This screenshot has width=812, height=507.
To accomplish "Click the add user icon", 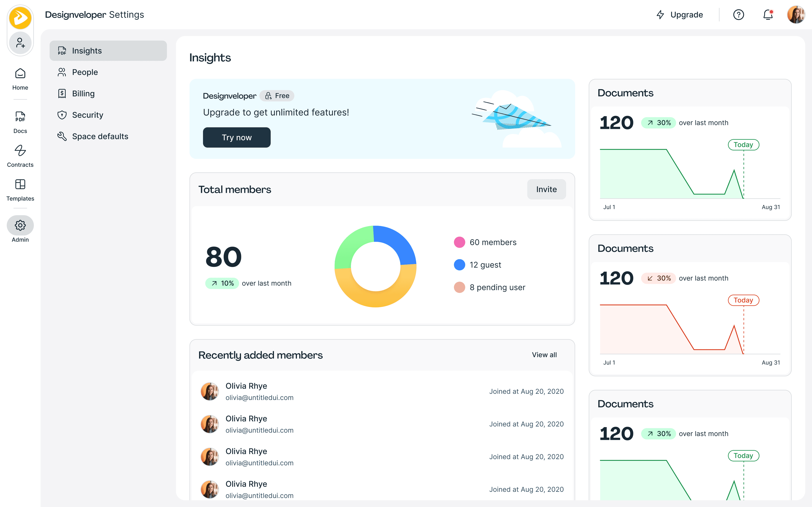I will coord(20,43).
